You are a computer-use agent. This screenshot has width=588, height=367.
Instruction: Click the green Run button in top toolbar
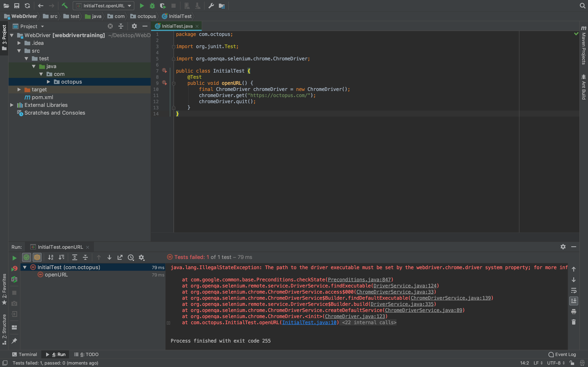pyautogui.click(x=142, y=6)
